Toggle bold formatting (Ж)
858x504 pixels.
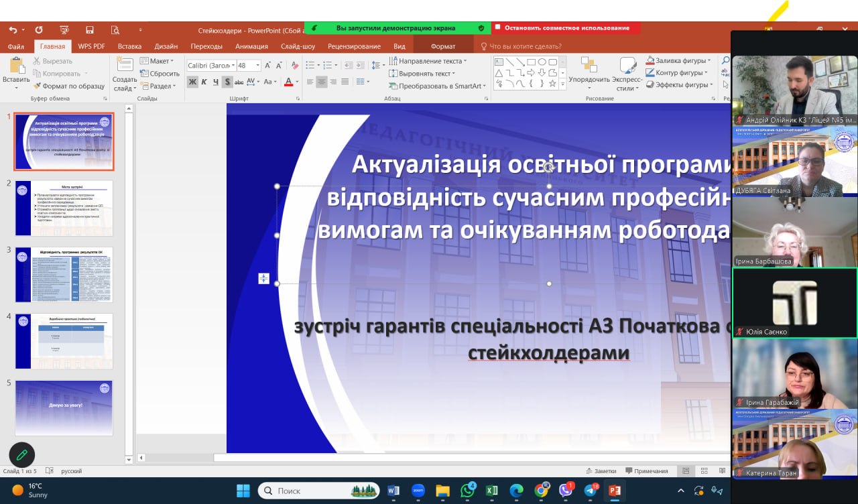(192, 82)
